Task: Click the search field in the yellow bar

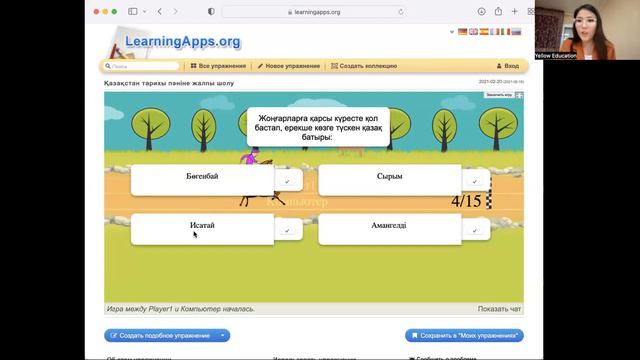Action: click(142, 66)
